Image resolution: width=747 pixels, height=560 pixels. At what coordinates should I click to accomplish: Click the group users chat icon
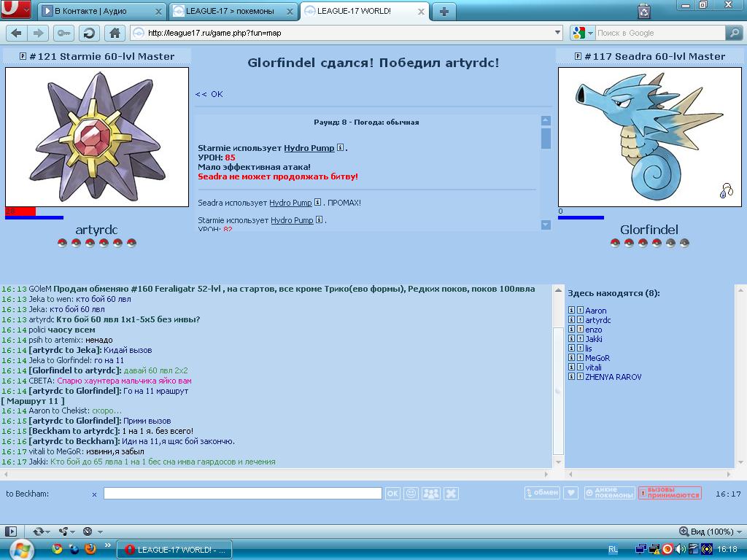coord(431,494)
